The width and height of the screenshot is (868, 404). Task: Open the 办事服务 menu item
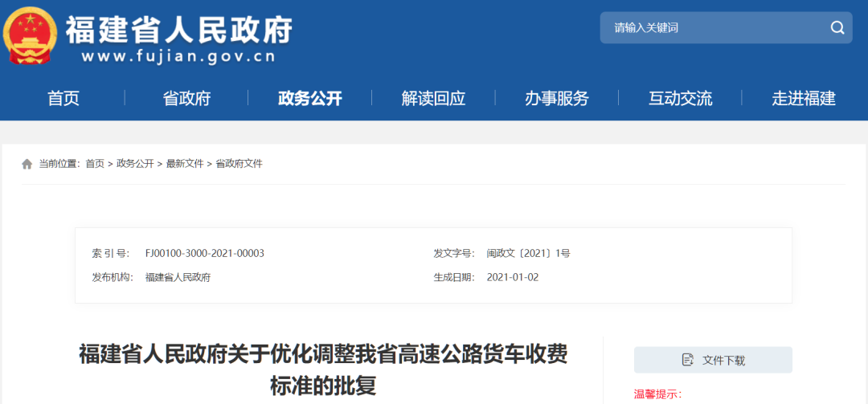(x=557, y=99)
